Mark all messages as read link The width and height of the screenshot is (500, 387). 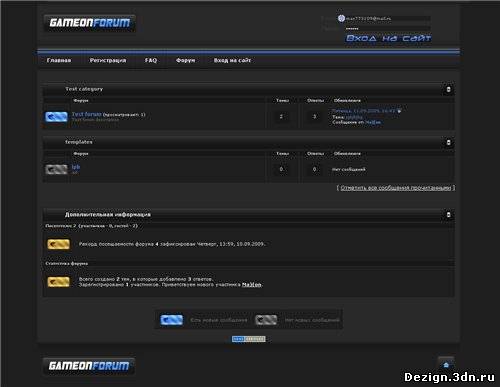396,188
